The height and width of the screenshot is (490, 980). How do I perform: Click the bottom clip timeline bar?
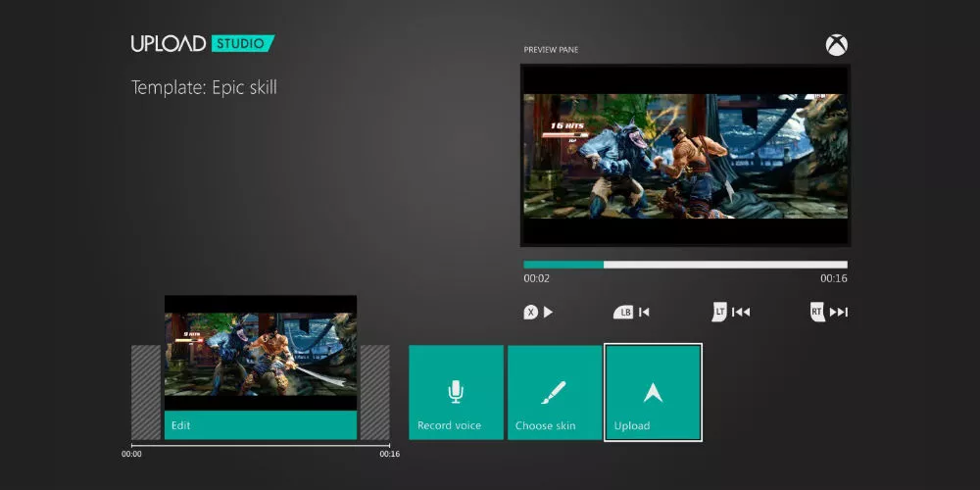(261, 446)
